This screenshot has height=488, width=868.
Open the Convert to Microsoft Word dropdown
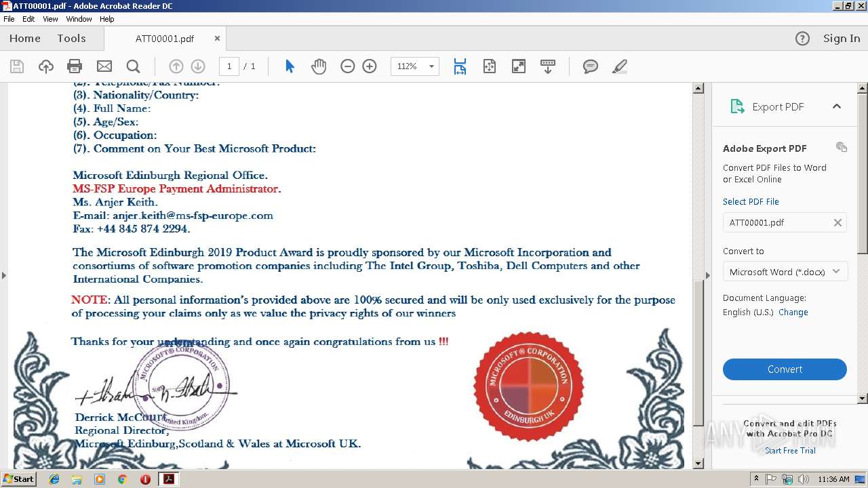[x=785, y=272]
